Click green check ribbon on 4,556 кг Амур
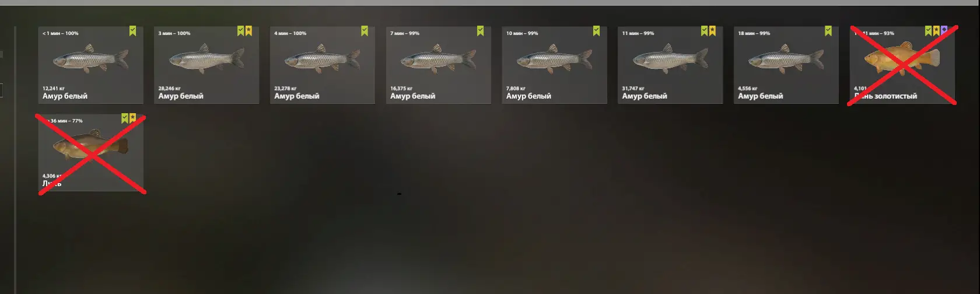980x294 pixels. pos(828,31)
